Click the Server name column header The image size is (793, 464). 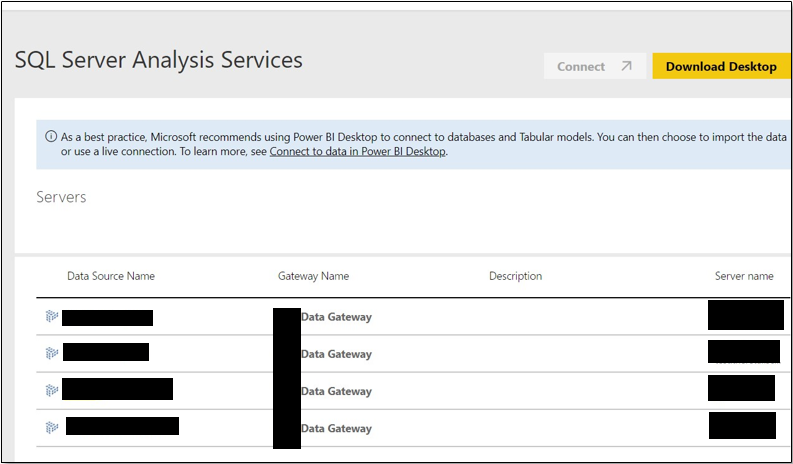[744, 276]
